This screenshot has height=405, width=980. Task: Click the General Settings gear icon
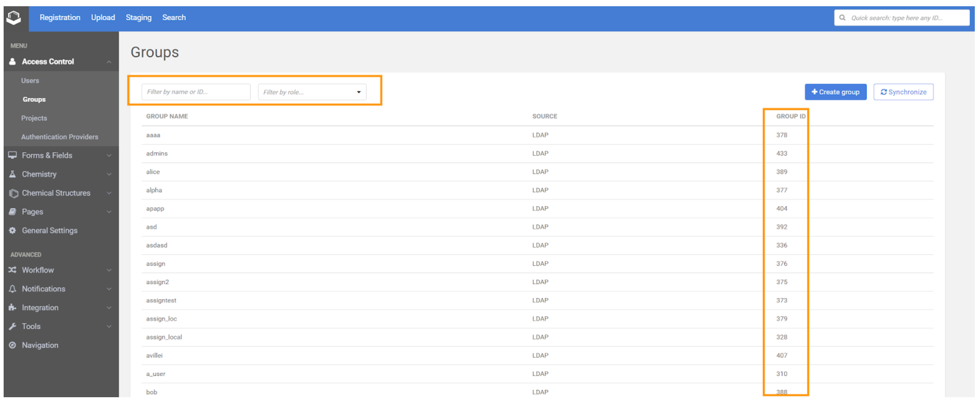12,231
